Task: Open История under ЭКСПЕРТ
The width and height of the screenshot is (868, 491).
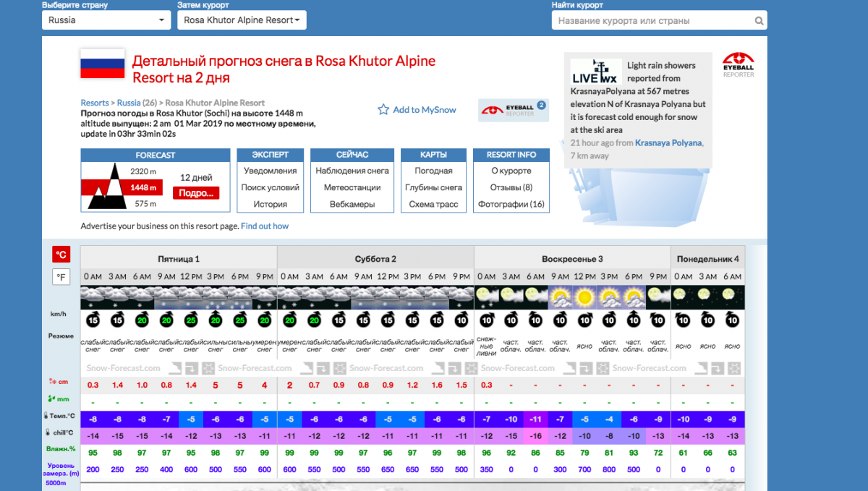Action: point(271,204)
